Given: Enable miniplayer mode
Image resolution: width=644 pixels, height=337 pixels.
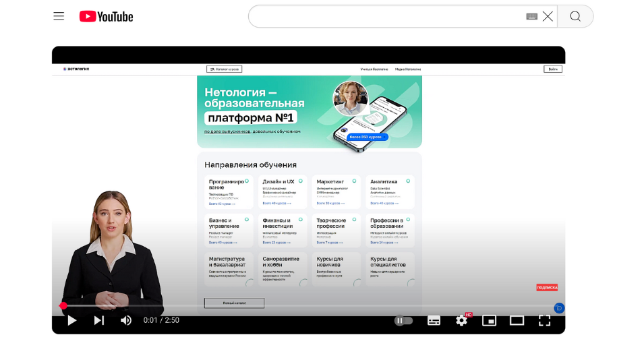Looking at the screenshot, I should 489,321.
